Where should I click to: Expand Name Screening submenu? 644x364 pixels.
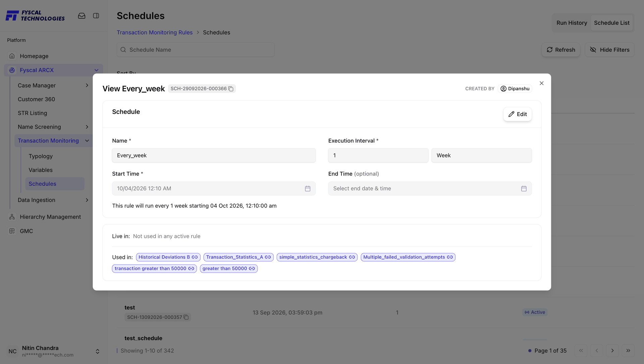click(87, 127)
